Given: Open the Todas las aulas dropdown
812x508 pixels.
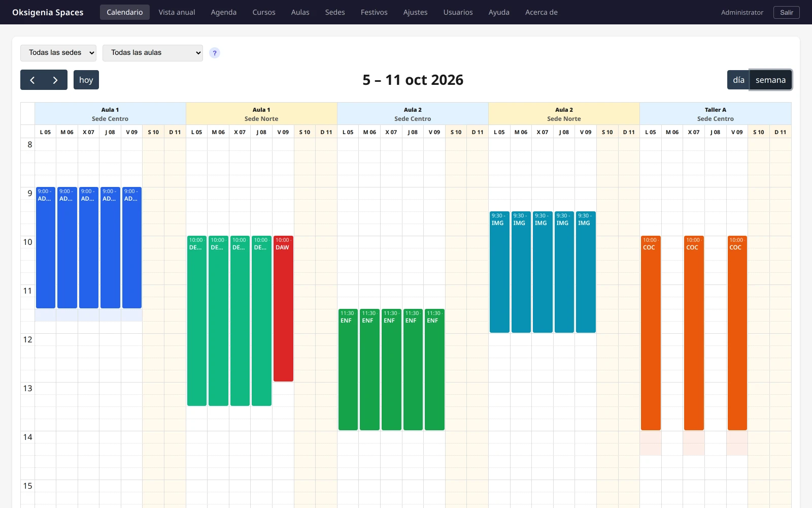Looking at the screenshot, I should click(x=153, y=53).
